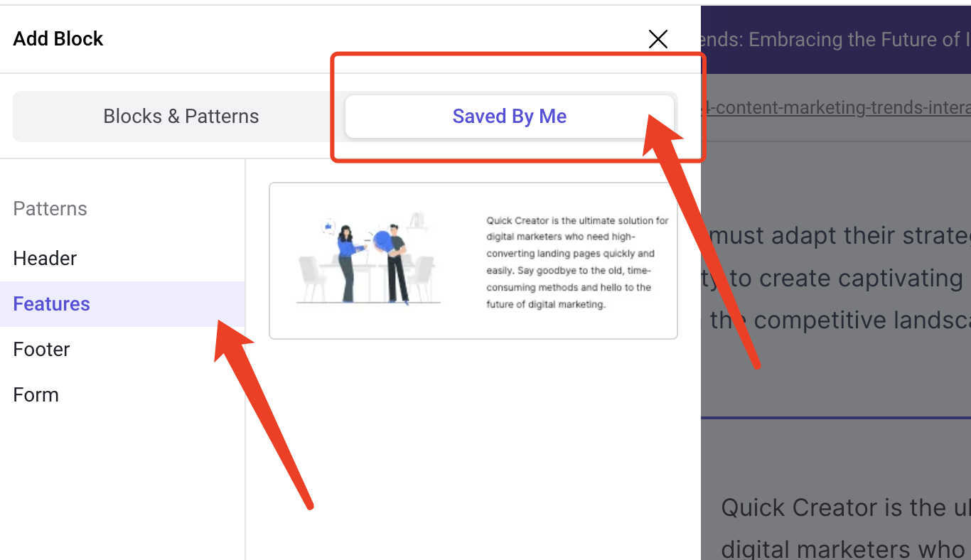971x560 pixels.
Task: Open the content-marketing-trends URL link behind panel
Action: [x=836, y=108]
